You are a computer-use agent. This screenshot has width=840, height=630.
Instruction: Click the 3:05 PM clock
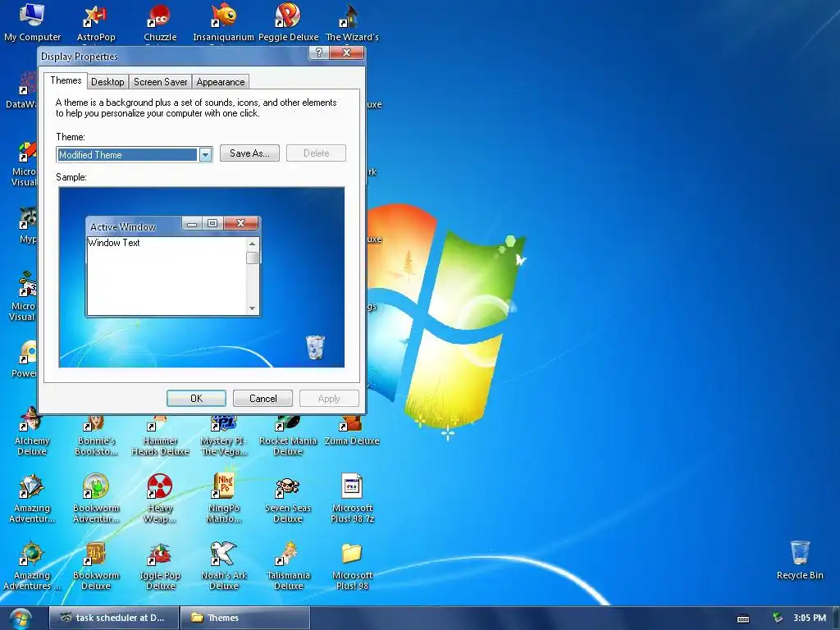pos(810,618)
